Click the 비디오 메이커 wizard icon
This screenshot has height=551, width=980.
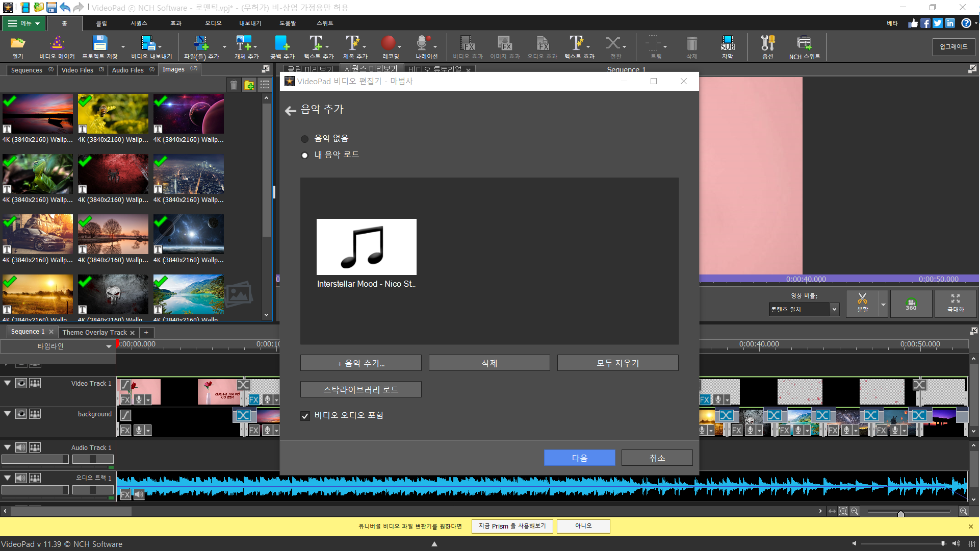pos(57,43)
